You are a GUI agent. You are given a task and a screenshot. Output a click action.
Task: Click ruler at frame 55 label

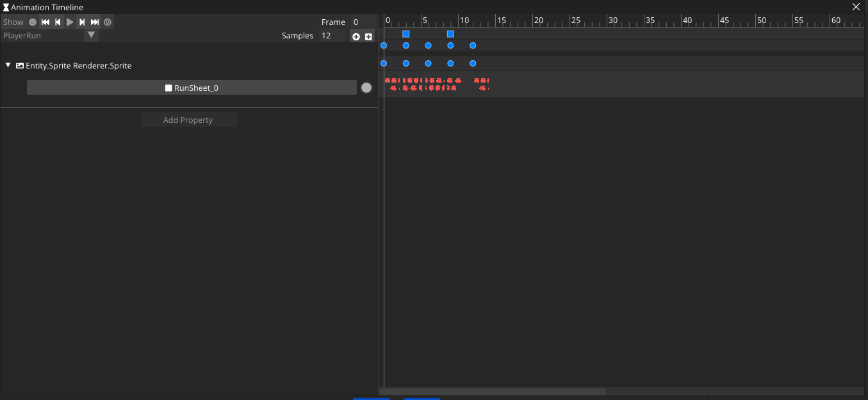pyautogui.click(x=799, y=20)
